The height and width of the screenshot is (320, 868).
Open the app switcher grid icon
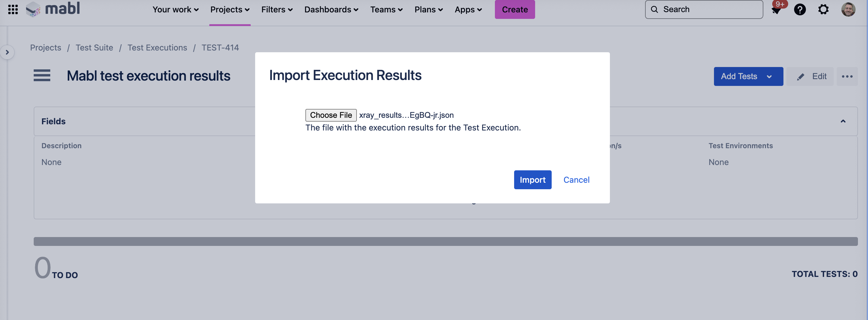pyautogui.click(x=13, y=9)
